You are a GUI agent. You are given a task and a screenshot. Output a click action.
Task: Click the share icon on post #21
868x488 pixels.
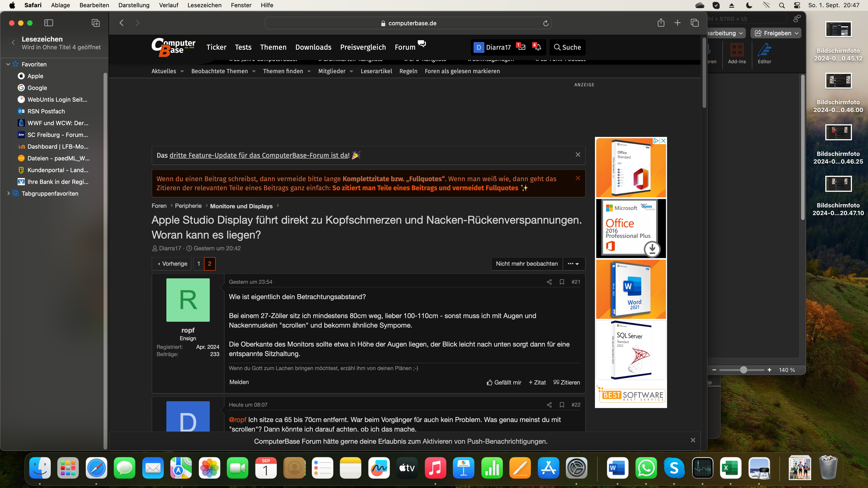click(549, 282)
